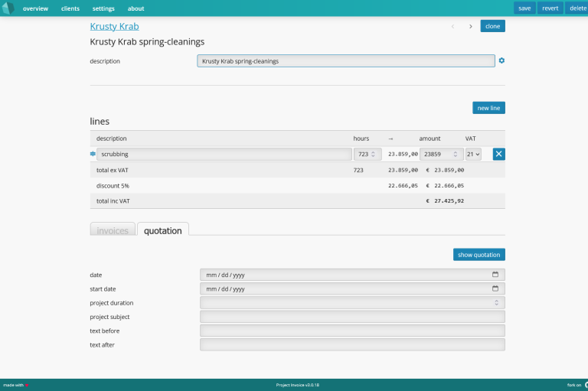
Task: Adjust amount stepper arrows for scrubbing
Action: 456,154
